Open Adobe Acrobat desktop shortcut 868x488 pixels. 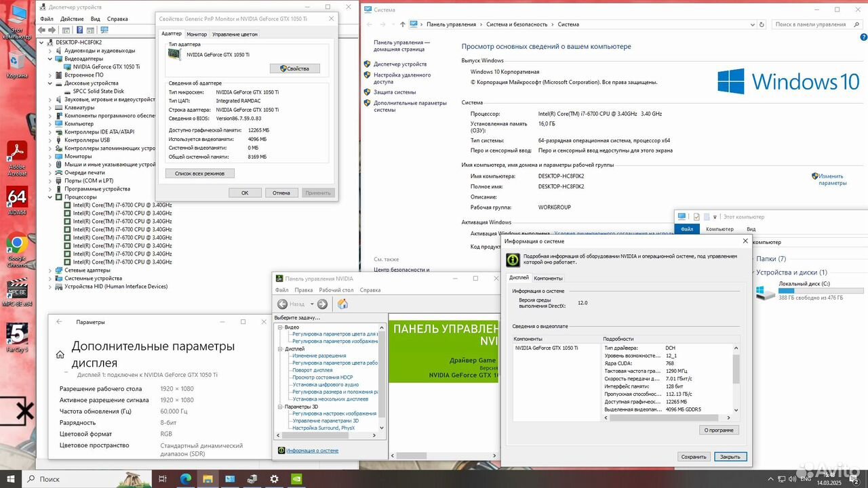(17, 159)
